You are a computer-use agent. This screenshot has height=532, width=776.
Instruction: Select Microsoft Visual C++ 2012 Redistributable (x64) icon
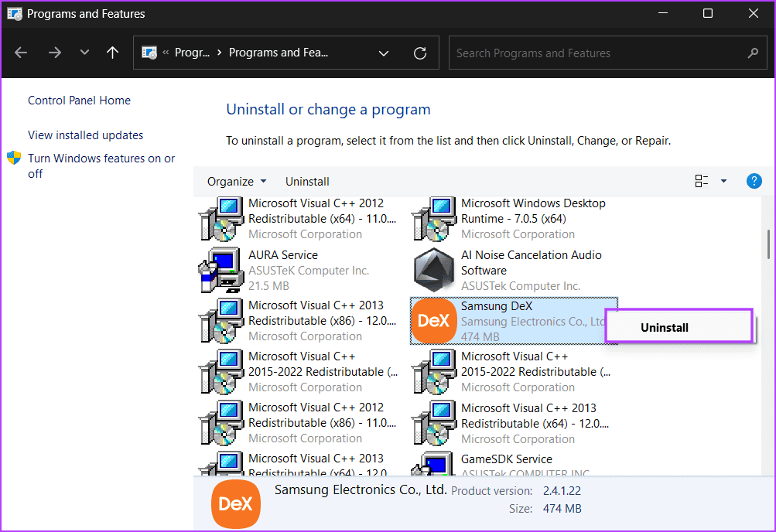tap(222, 219)
